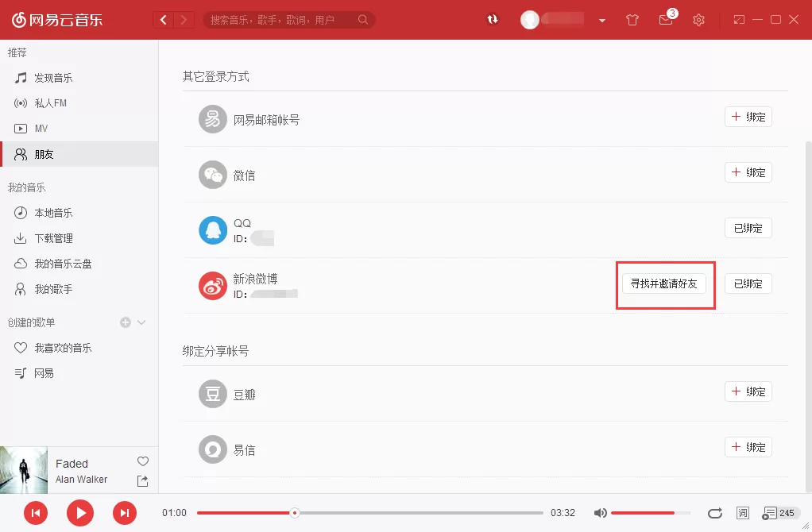Skip to previous track
This screenshot has height=532, width=812.
[x=36, y=513]
